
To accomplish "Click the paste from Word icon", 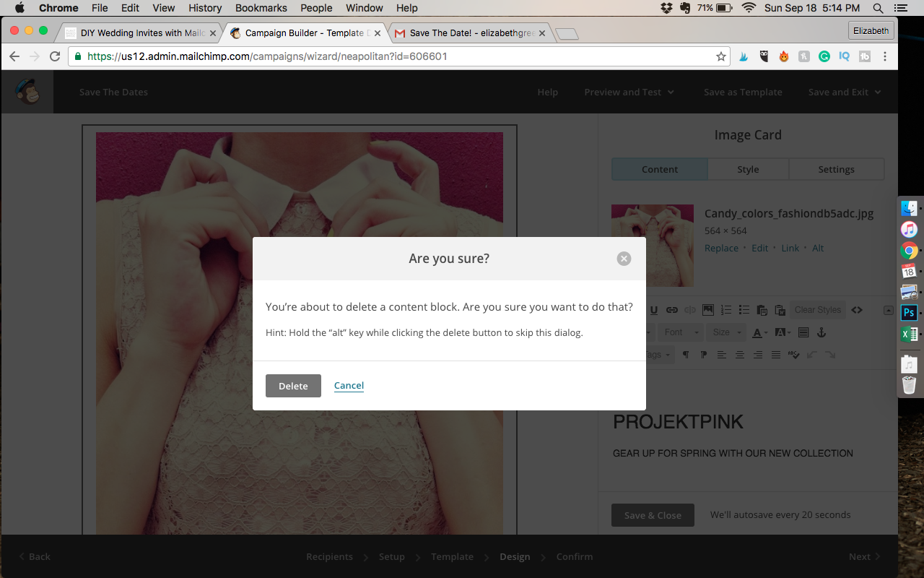I will click(780, 310).
